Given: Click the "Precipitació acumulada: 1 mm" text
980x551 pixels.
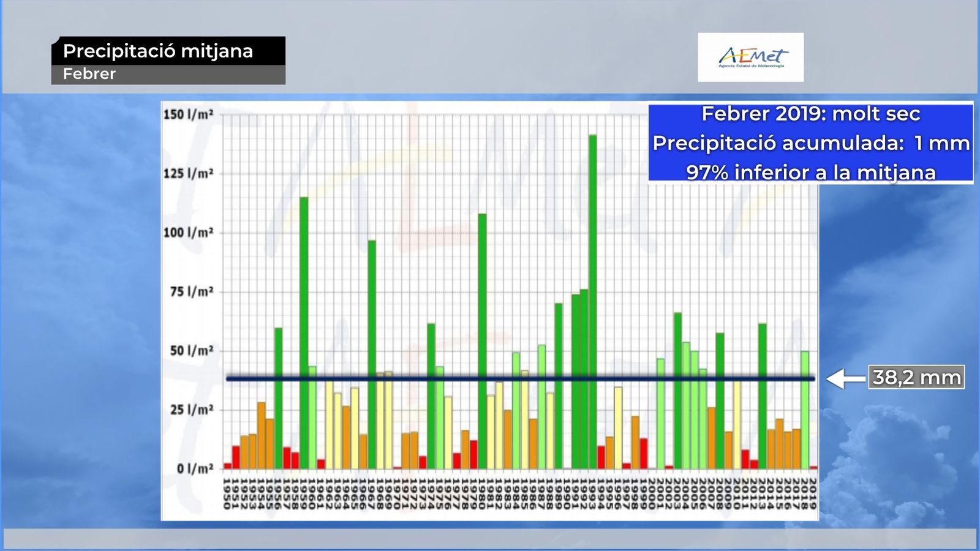Looking at the screenshot, I should (x=810, y=143).
